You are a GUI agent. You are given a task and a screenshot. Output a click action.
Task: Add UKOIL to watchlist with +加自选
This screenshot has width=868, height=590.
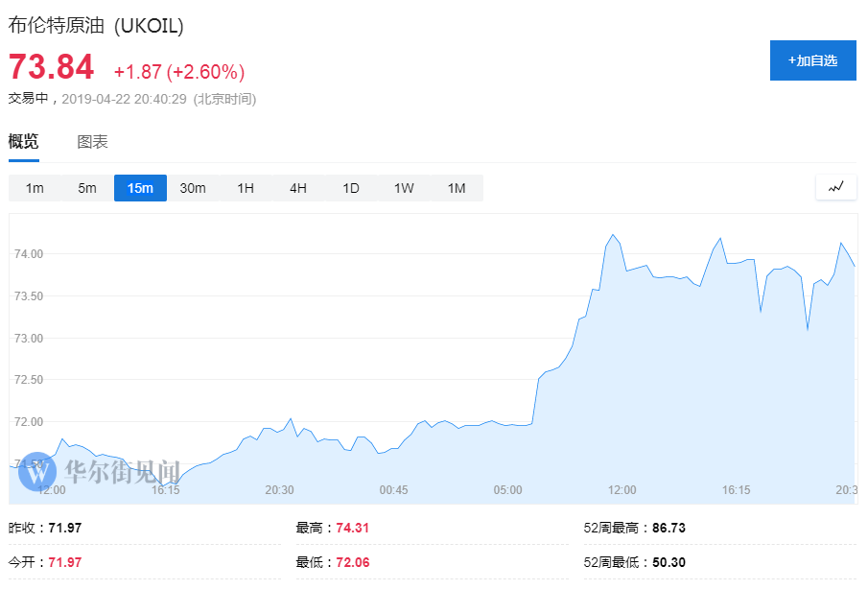(x=812, y=60)
